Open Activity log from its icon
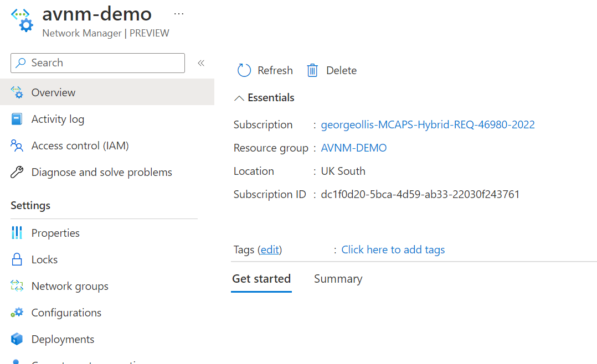Screen dimensions: 597x364 17,119
